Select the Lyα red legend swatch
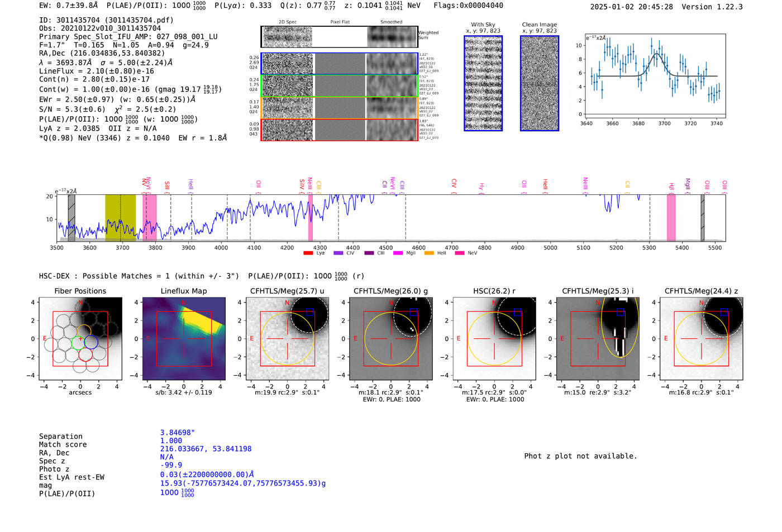The height and width of the screenshot is (532, 782). coord(308,253)
